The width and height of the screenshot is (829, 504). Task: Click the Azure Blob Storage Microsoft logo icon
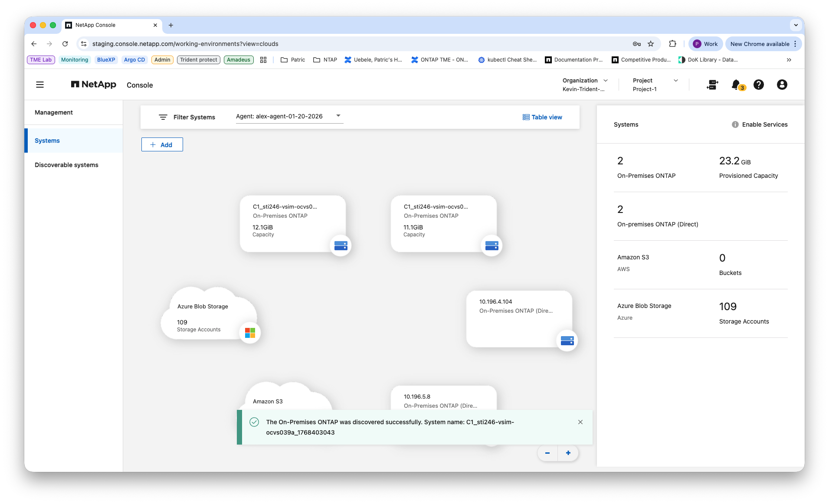(250, 333)
